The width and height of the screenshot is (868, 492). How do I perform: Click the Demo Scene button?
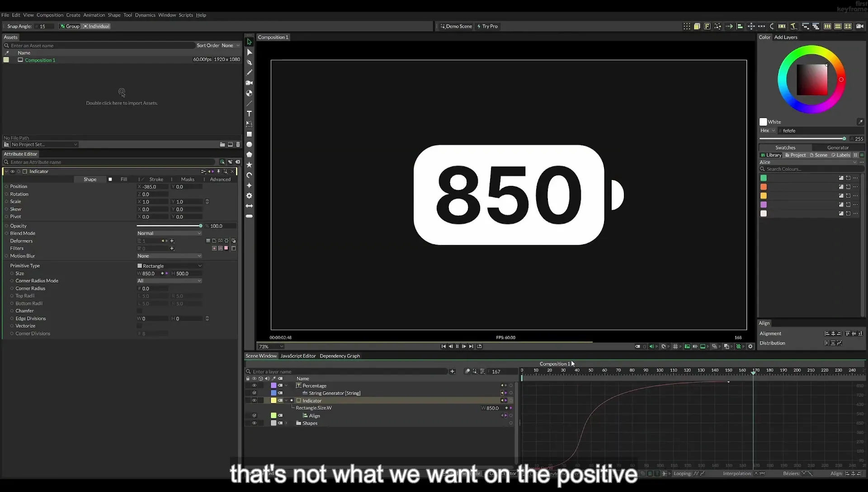[x=456, y=26]
